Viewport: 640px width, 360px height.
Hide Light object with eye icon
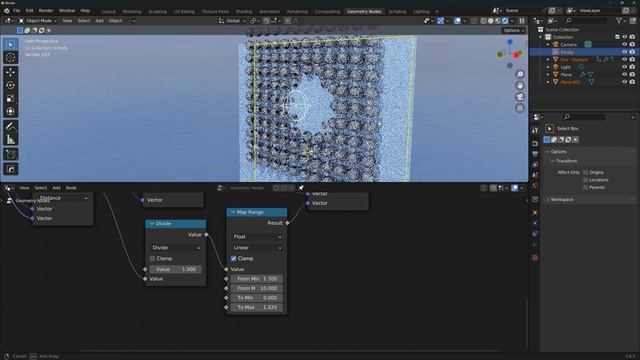coord(624,67)
